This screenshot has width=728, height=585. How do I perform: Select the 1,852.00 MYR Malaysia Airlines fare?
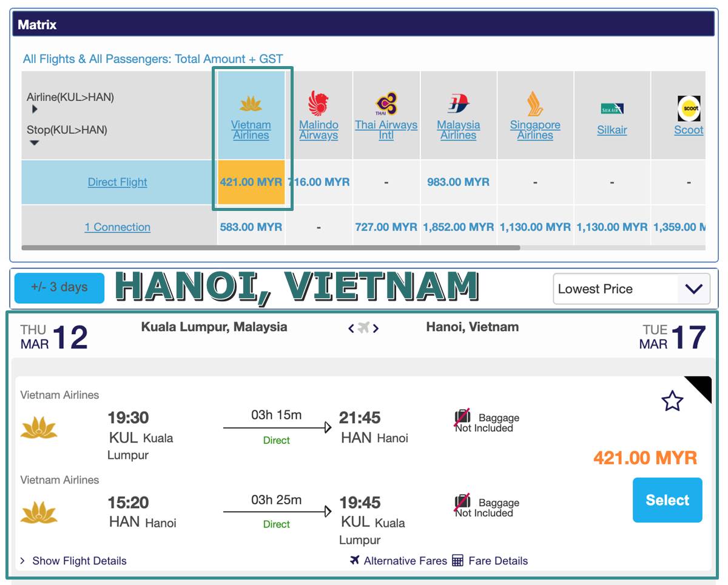tap(459, 227)
